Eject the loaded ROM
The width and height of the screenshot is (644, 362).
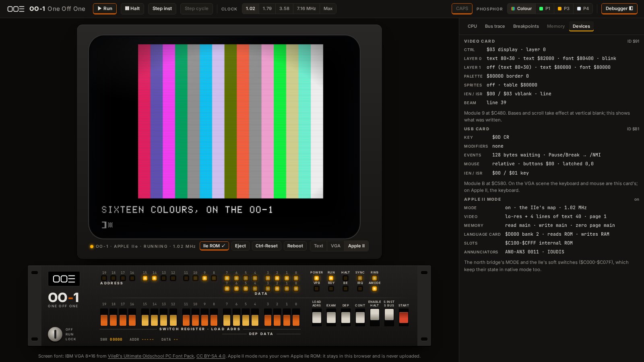240,246
